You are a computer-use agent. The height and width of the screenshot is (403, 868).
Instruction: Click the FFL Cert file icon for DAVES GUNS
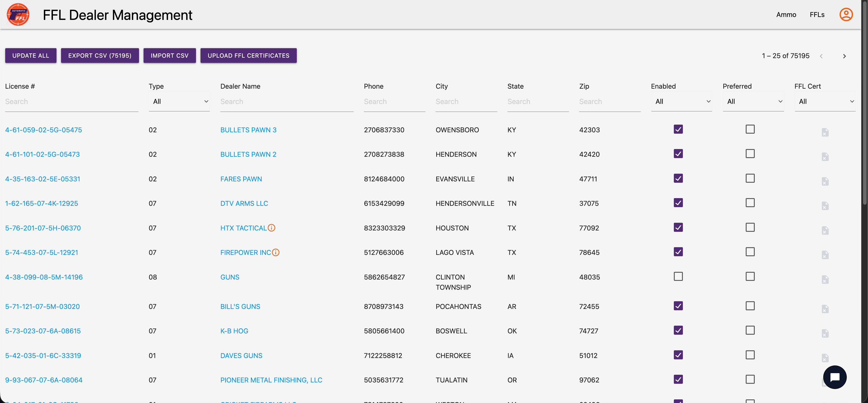[825, 358]
